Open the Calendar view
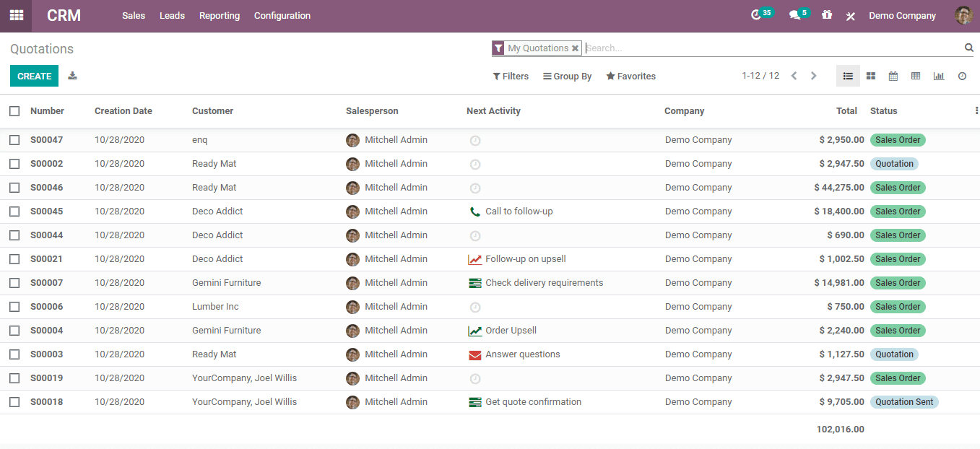Image resolution: width=980 pixels, height=449 pixels. click(893, 76)
